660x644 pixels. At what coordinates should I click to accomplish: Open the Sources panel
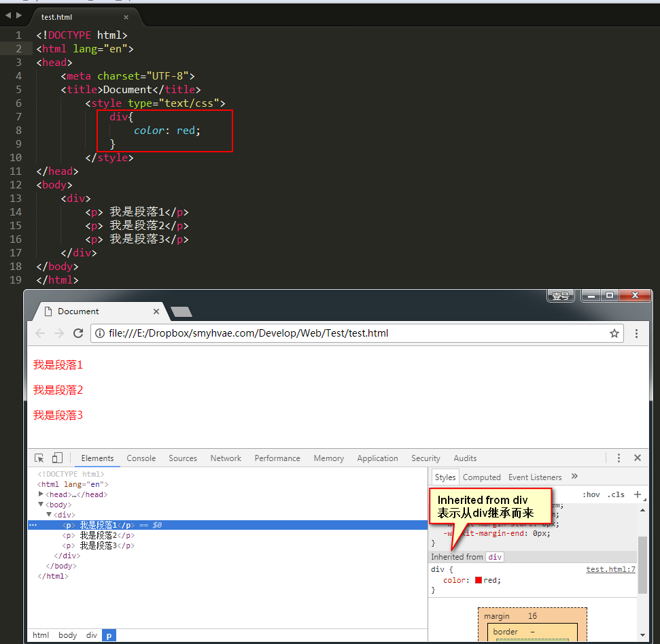[x=183, y=458]
